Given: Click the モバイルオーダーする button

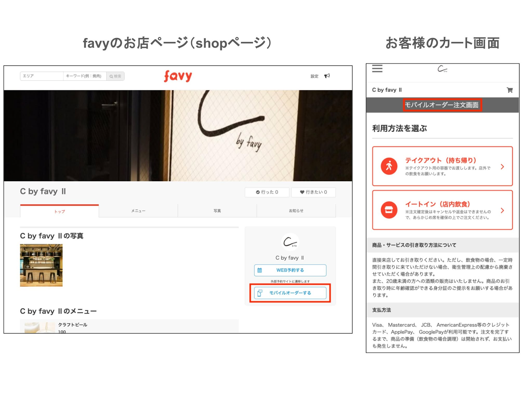Looking at the screenshot, I should click(x=290, y=293).
